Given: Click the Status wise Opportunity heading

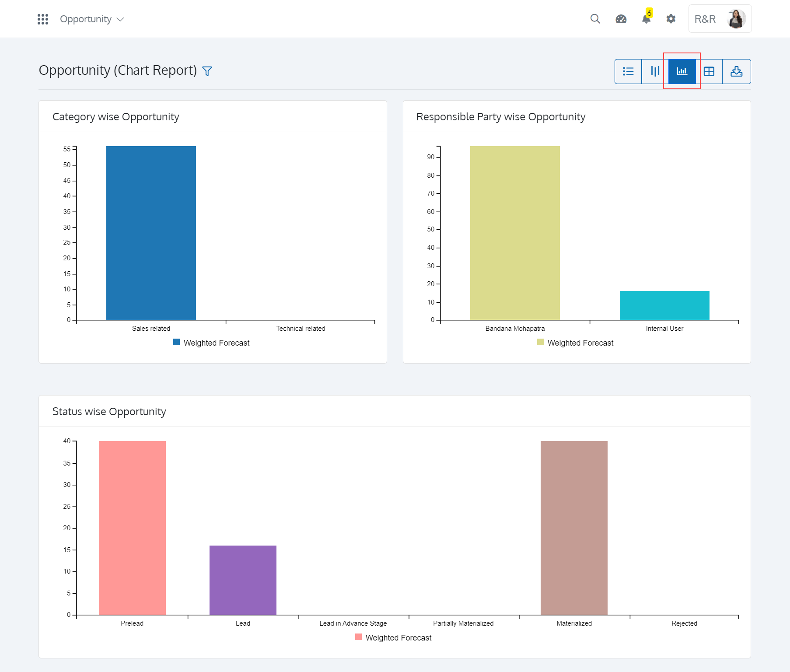Looking at the screenshot, I should pos(109,412).
